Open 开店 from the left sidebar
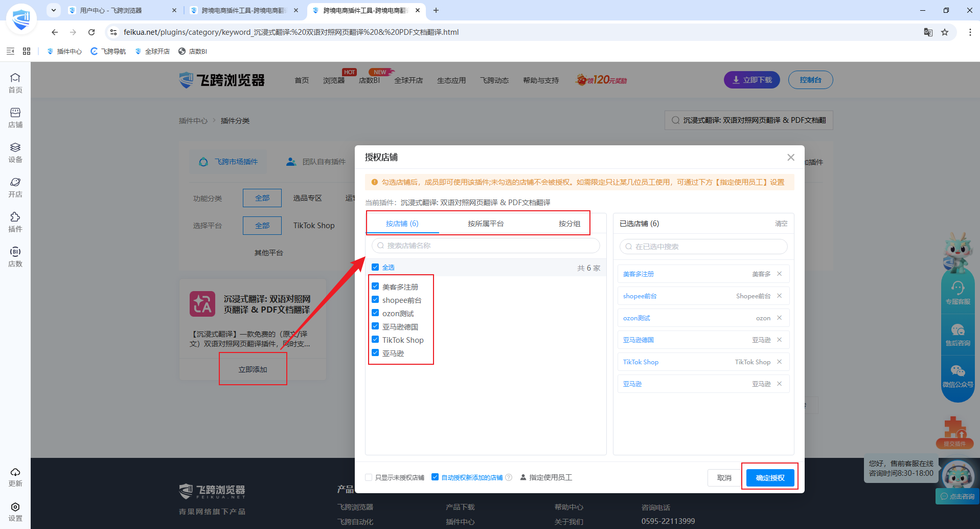Screen dimensions: 980x529 (x=15, y=187)
